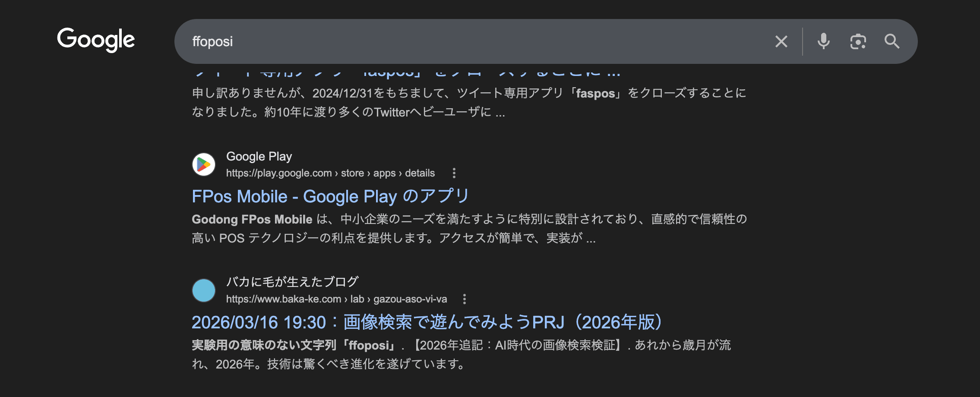Clear the search box text

click(781, 41)
